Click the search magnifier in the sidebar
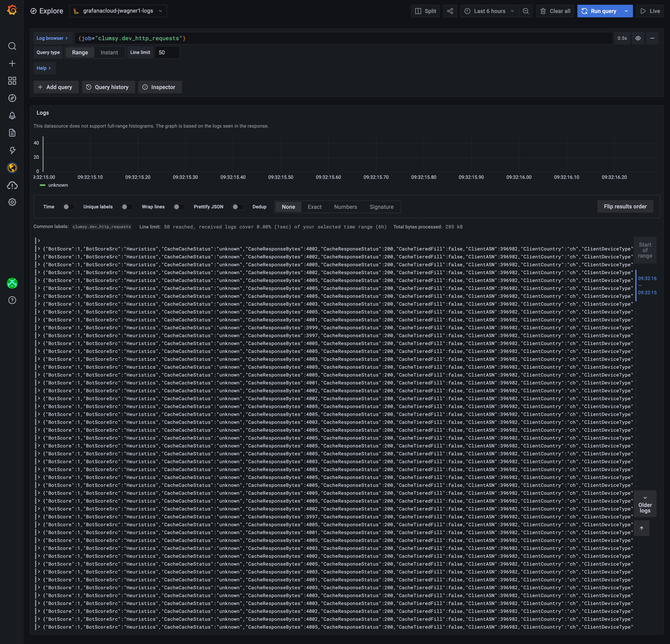The height and width of the screenshot is (644, 670). pos(12,46)
